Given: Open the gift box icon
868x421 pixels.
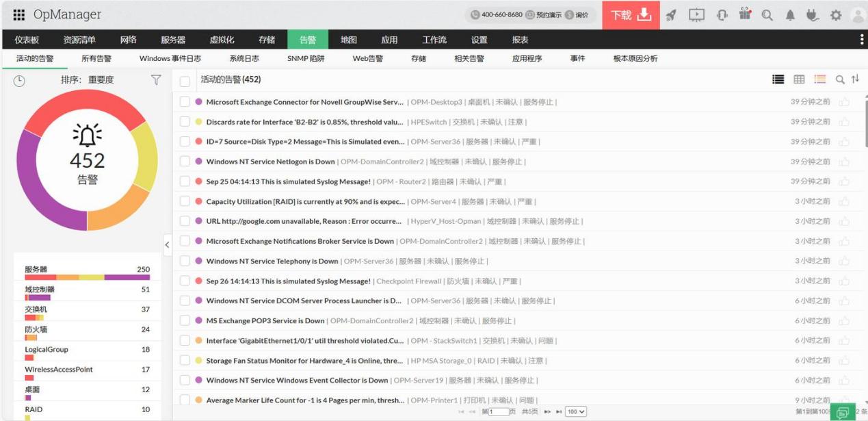Looking at the screenshot, I should [x=745, y=14].
